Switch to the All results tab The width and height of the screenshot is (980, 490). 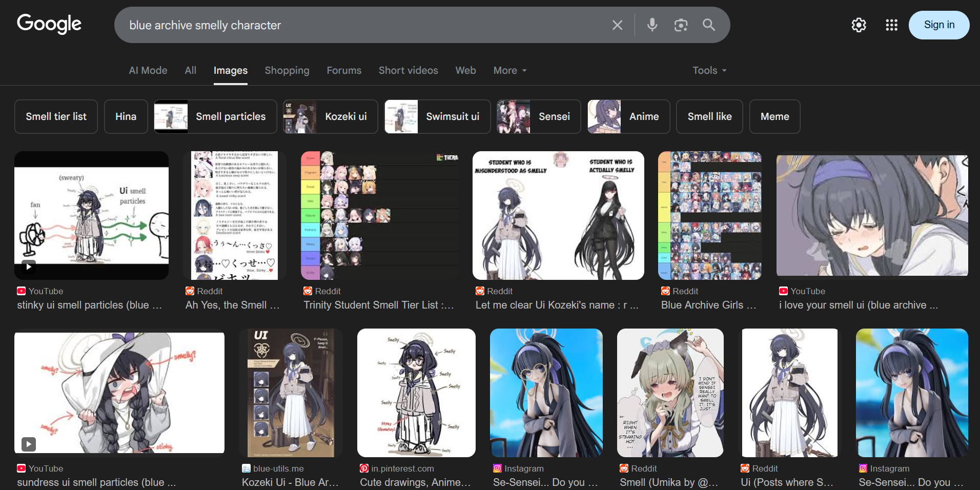pyautogui.click(x=191, y=70)
